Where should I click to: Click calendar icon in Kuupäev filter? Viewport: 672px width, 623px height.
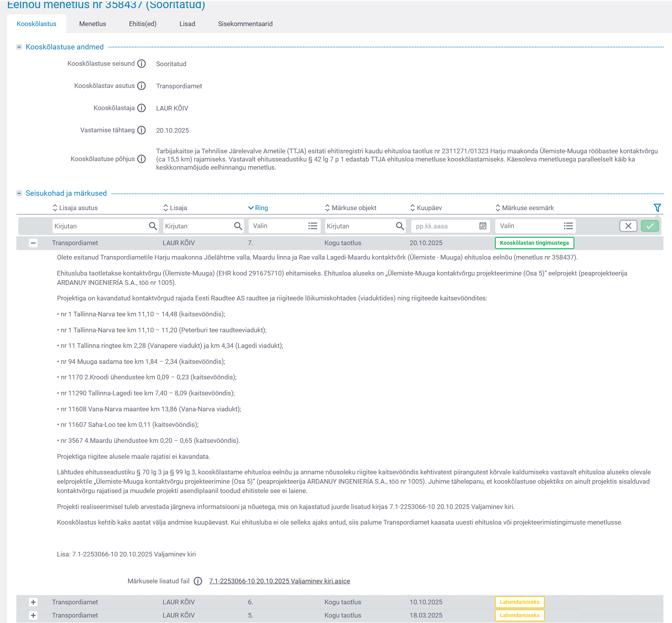tap(483, 226)
